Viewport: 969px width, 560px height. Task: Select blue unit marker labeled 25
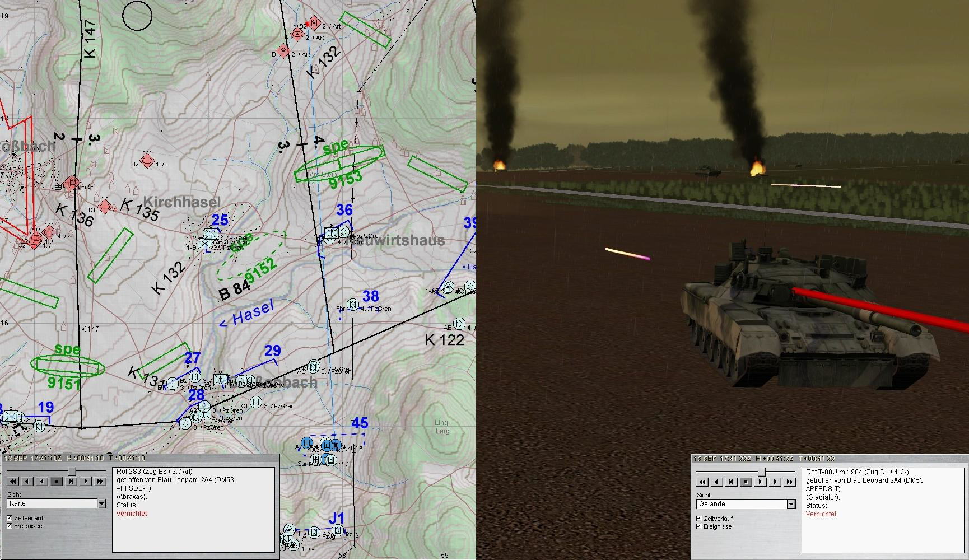(x=211, y=235)
